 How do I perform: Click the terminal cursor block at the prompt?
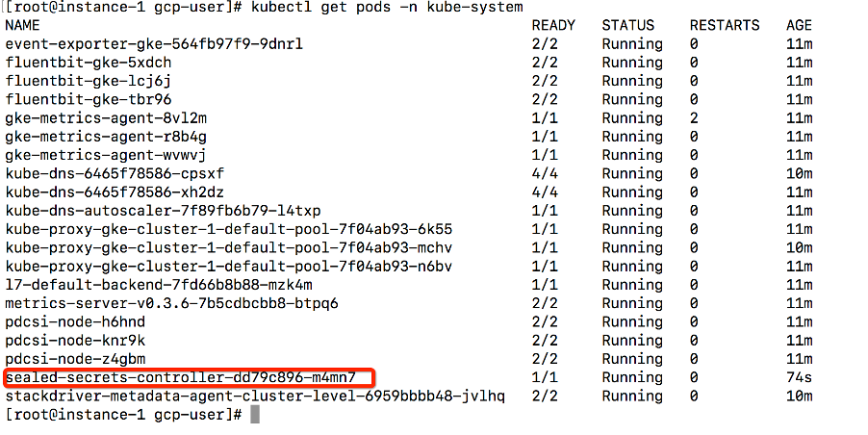[x=255, y=415]
